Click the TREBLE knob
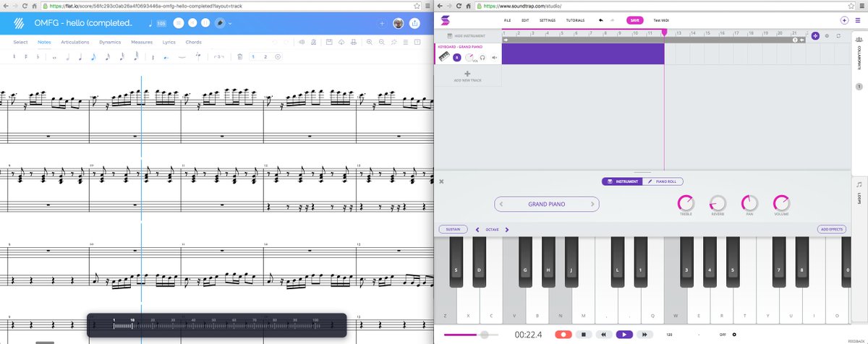 [x=685, y=203]
